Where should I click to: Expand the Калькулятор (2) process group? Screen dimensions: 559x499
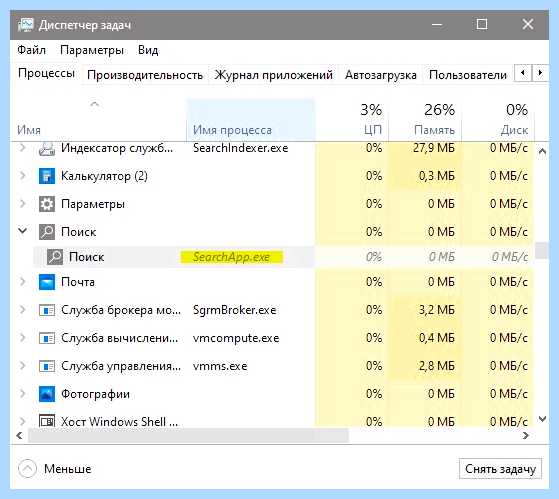pyautogui.click(x=22, y=176)
